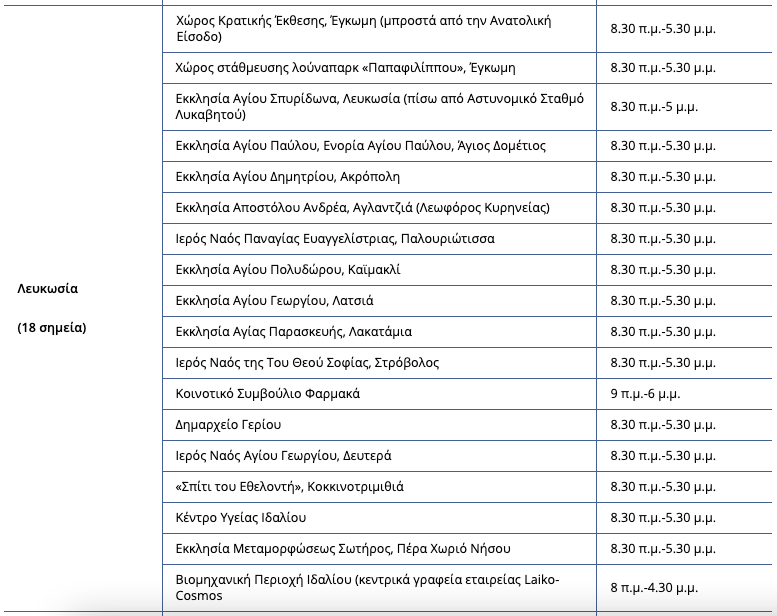Select 'Εκκλησία Αγίου Παύλου, Άγιος Δομέτιος' cell
777x616 pixels.
point(379,146)
